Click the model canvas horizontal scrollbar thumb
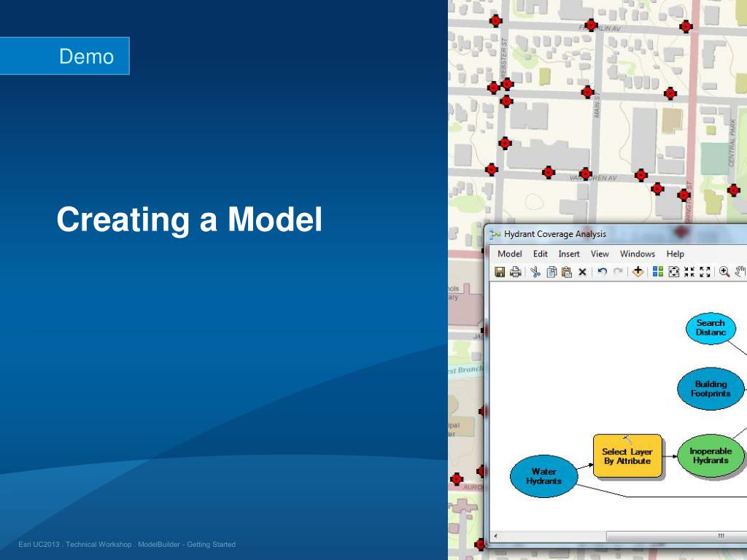747x560 pixels. pyautogui.click(x=676, y=536)
